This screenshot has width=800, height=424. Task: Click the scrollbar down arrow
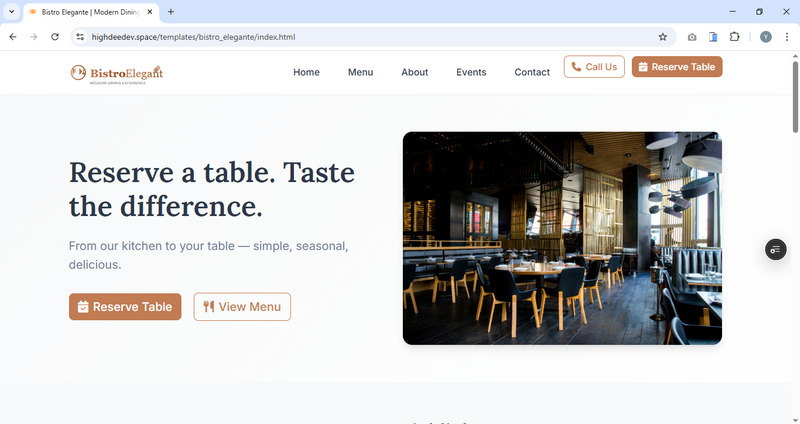pos(795,420)
